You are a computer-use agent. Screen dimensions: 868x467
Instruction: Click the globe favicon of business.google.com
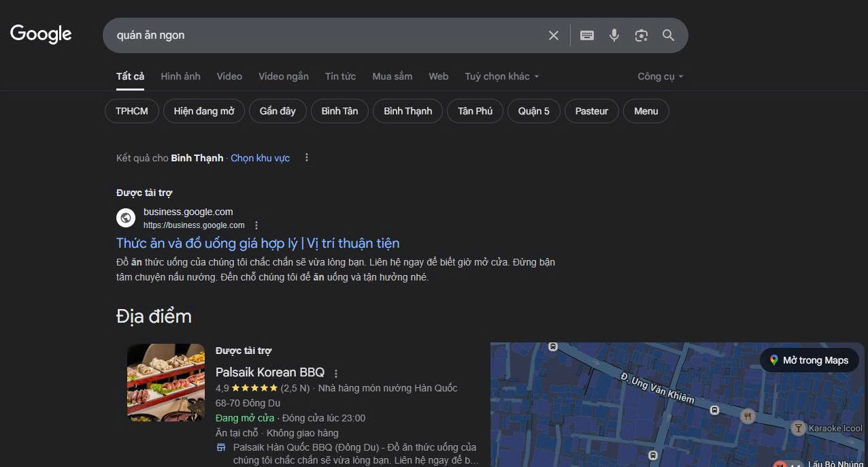click(x=126, y=218)
